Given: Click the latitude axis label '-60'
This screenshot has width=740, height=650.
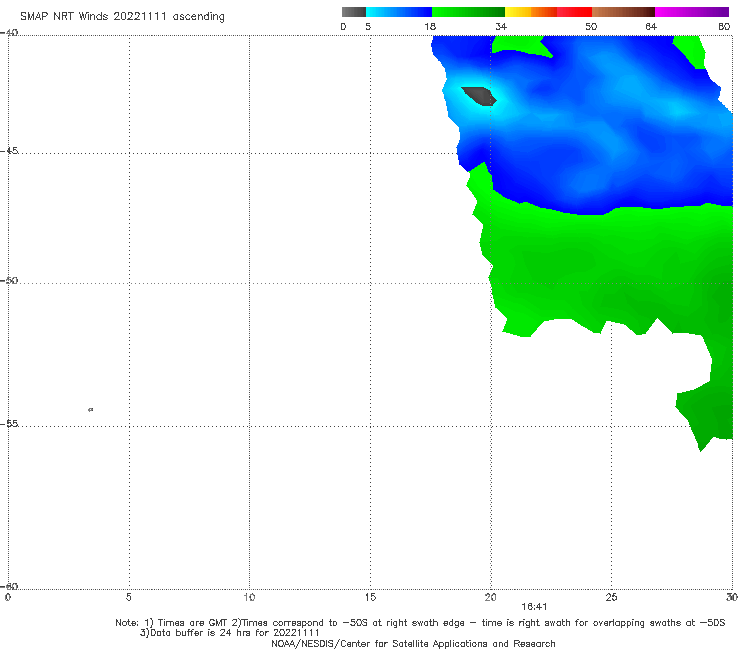Looking at the screenshot, I should [x=9, y=586].
